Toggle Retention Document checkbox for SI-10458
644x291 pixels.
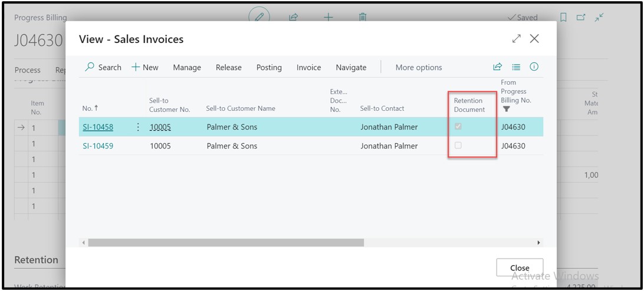coord(458,127)
